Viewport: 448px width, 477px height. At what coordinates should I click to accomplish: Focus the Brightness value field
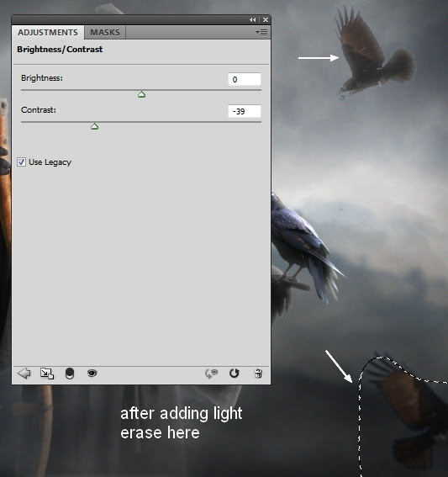244,79
